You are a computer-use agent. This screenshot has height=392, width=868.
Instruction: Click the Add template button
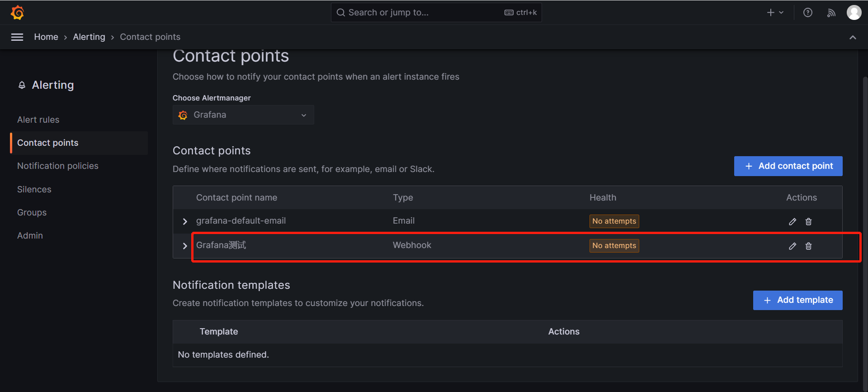point(797,300)
